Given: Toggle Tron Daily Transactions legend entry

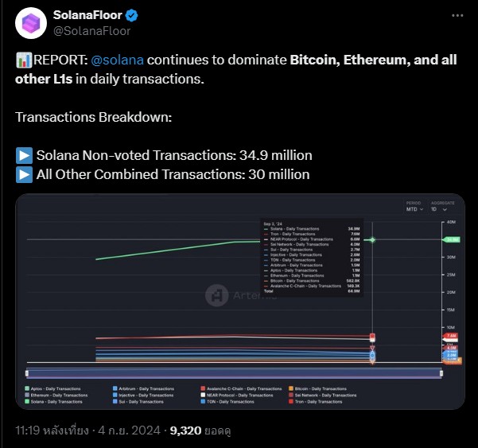Looking at the screenshot, I should tap(316, 402).
